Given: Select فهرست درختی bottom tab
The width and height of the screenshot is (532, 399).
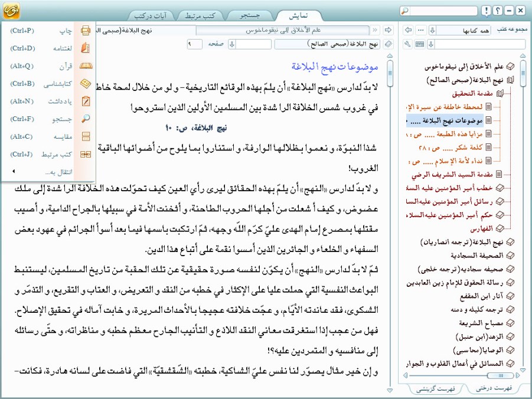Looking at the screenshot, I should (x=494, y=388).
